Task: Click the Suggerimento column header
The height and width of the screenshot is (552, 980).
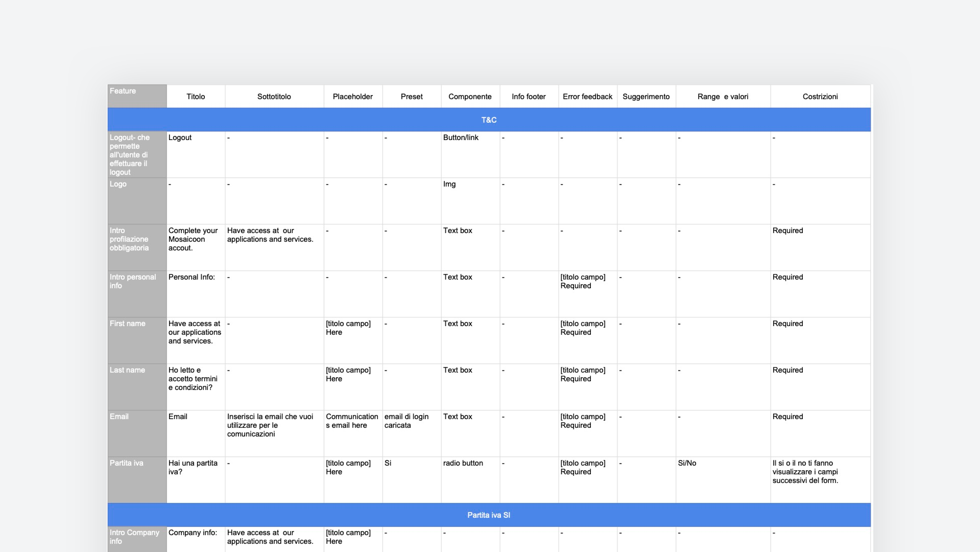Action: pos(646,96)
